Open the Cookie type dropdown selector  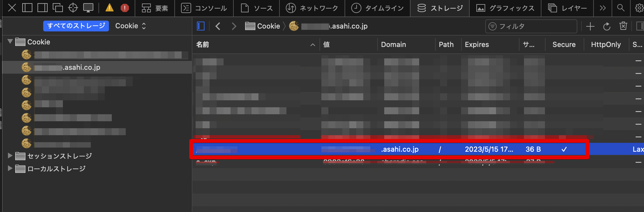(x=131, y=26)
